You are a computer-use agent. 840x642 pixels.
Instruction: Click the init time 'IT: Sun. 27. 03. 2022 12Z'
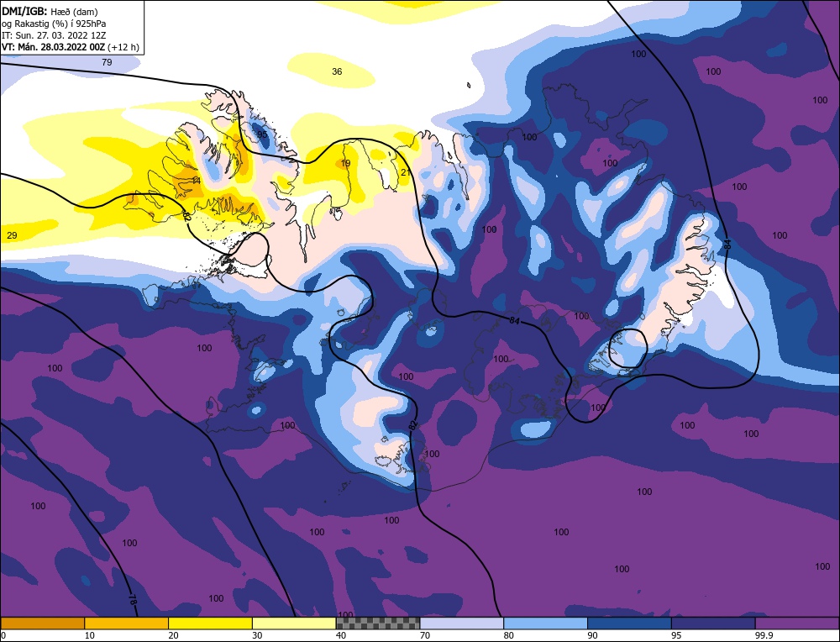pyautogui.click(x=54, y=35)
